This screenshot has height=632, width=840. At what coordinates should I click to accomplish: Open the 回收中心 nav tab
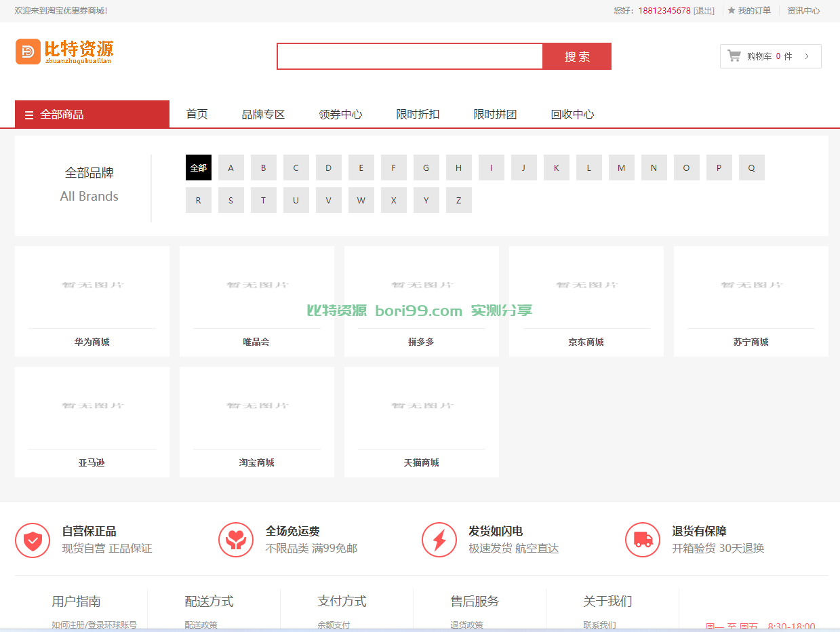[573, 114]
